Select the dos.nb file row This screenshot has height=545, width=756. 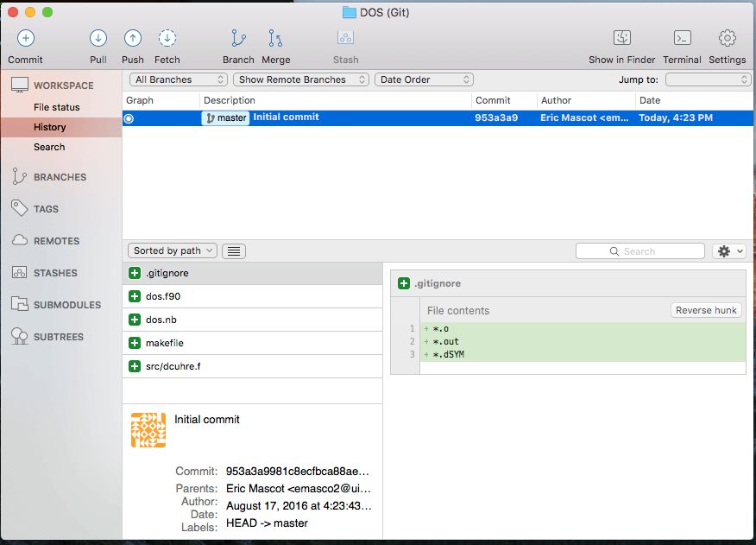click(x=253, y=320)
